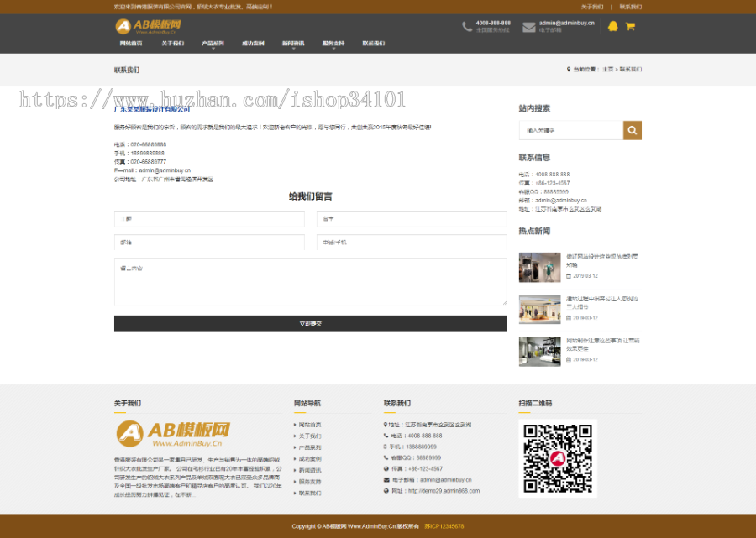Click the notification bell icon in header
The width and height of the screenshot is (756, 538).
pyautogui.click(x=612, y=26)
